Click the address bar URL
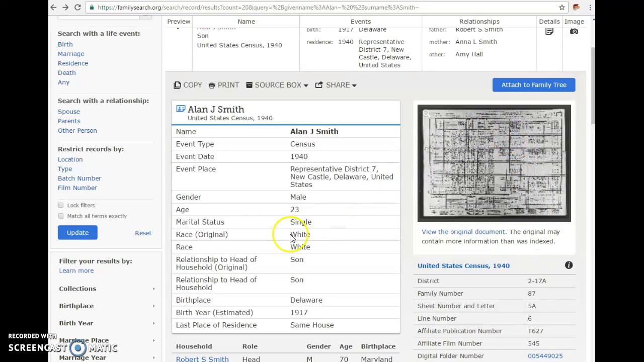 click(258, 8)
